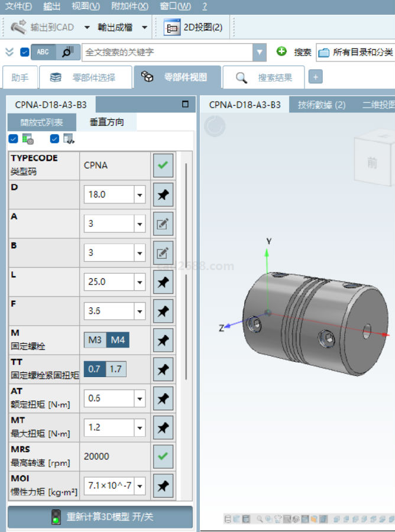Open the 輸出成檔 dropdown arrow
The width and height of the screenshot is (395, 532).
pos(144,27)
